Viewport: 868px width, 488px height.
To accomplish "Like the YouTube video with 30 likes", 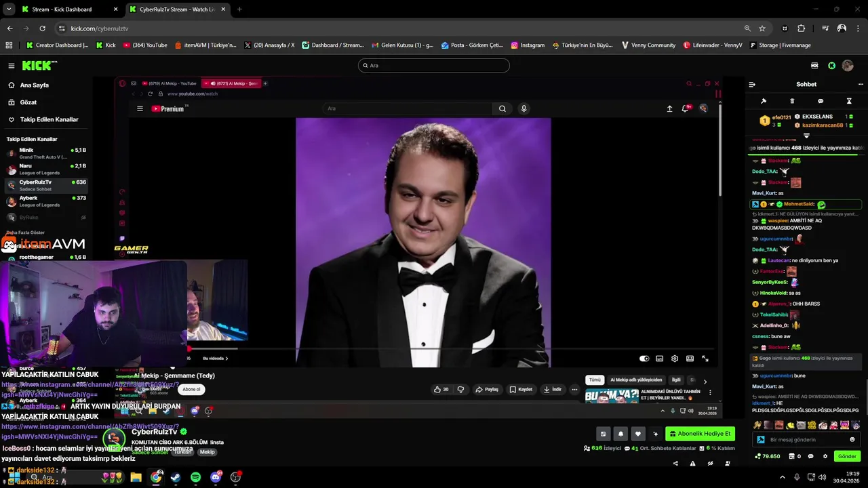I will 441,390.
